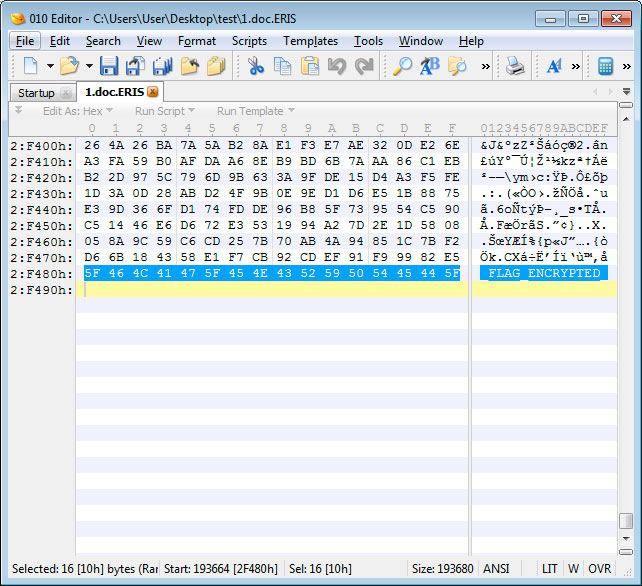Close the Startup tab
This screenshot has height=586, width=642.
coord(66,93)
